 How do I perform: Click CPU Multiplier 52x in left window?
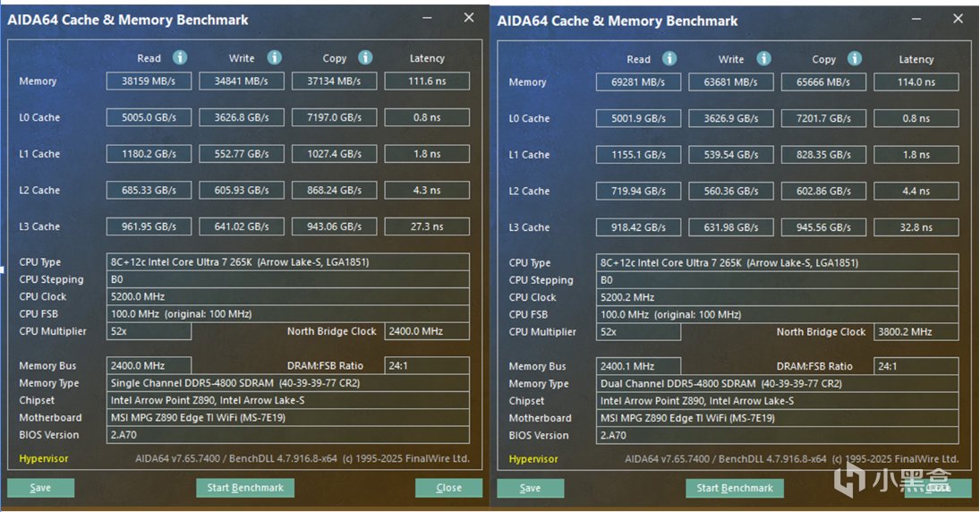coord(149,331)
